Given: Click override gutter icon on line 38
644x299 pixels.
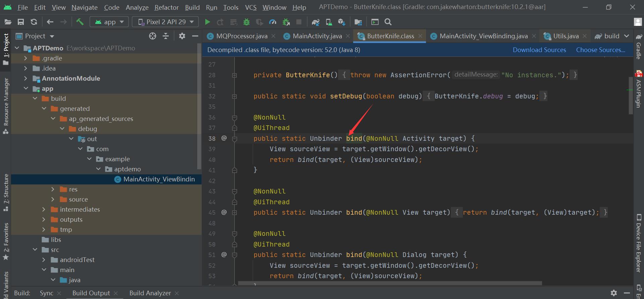Looking at the screenshot, I should tap(224, 138).
